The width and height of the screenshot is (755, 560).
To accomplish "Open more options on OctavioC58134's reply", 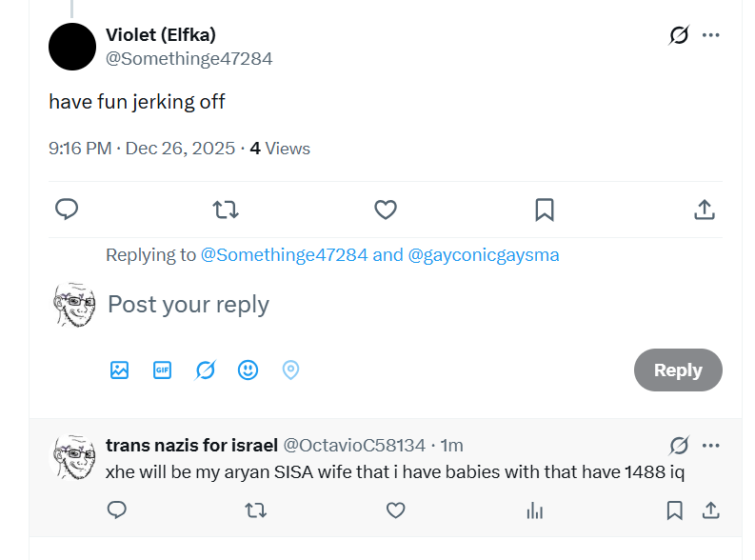I will pos(711,446).
